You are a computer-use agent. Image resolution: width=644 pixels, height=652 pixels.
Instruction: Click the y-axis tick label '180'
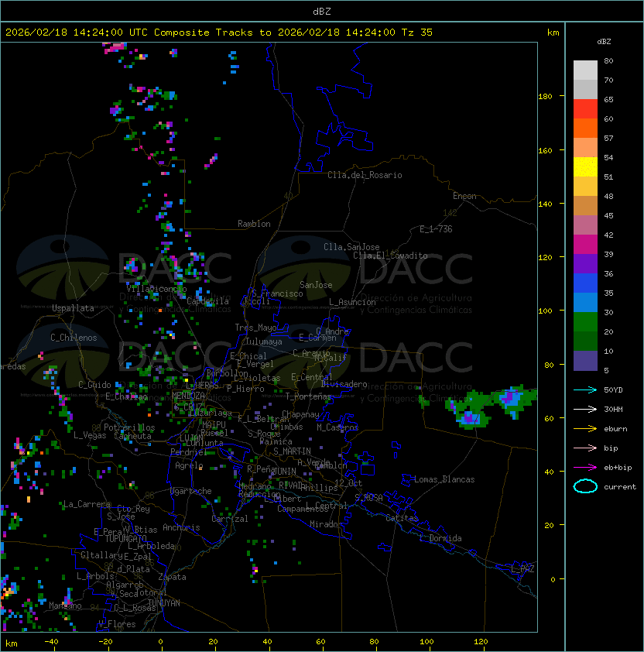pos(545,97)
